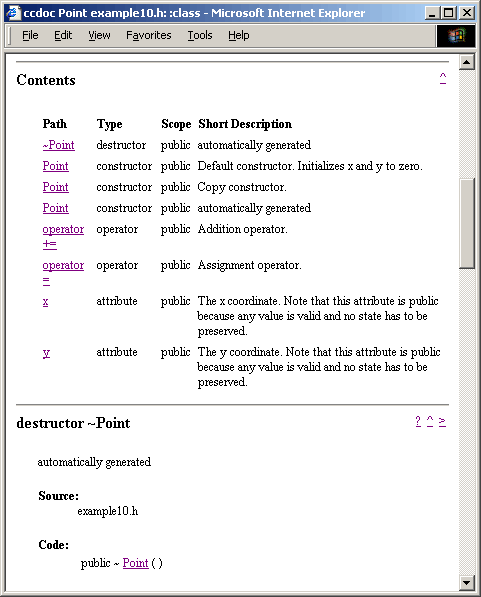
Task: Maximize the Internet Explorer window
Action: coord(449,13)
